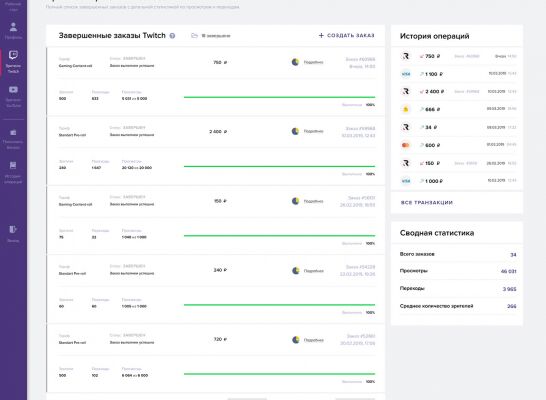Click 2 400 ₽ price in completed orders list
546x400 pixels.
(x=218, y=132)
